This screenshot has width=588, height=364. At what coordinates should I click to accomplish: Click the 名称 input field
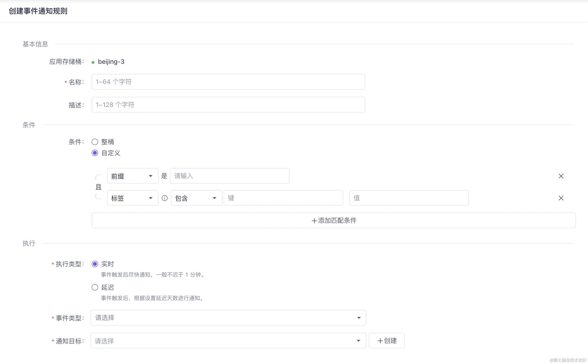[x=228, y=82]
